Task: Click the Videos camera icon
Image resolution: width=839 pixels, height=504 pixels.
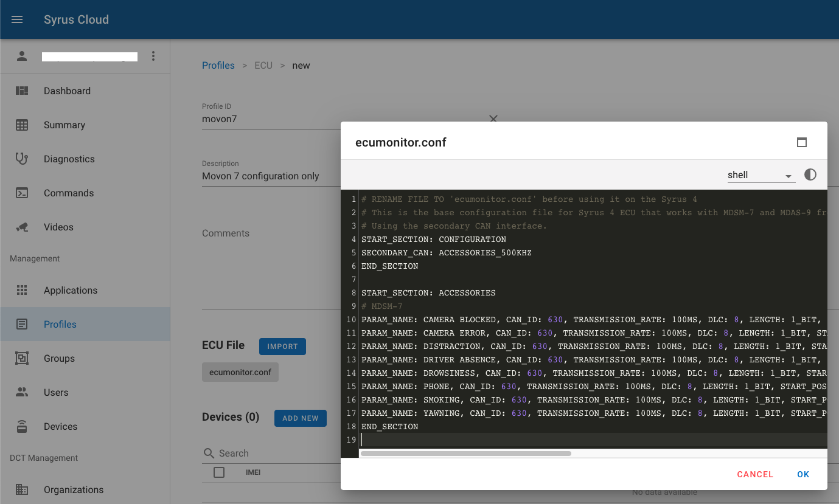Action: 22,227
